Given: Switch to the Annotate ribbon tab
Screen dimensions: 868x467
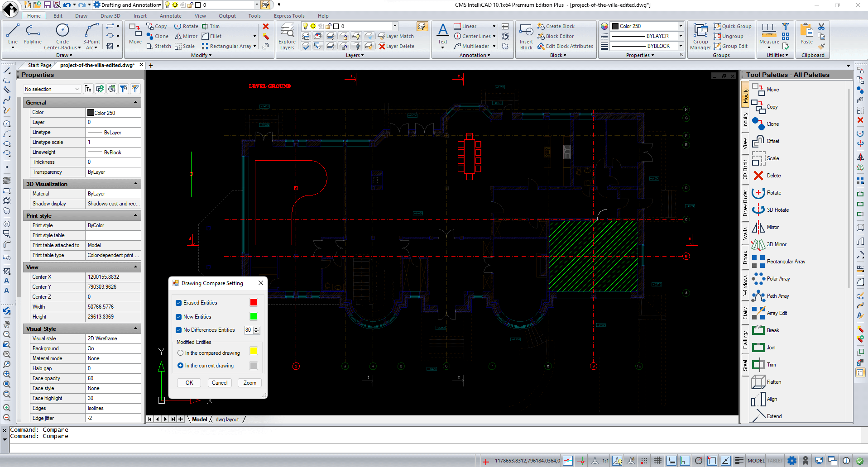Looking at the screenshot, I should point(170,15).
